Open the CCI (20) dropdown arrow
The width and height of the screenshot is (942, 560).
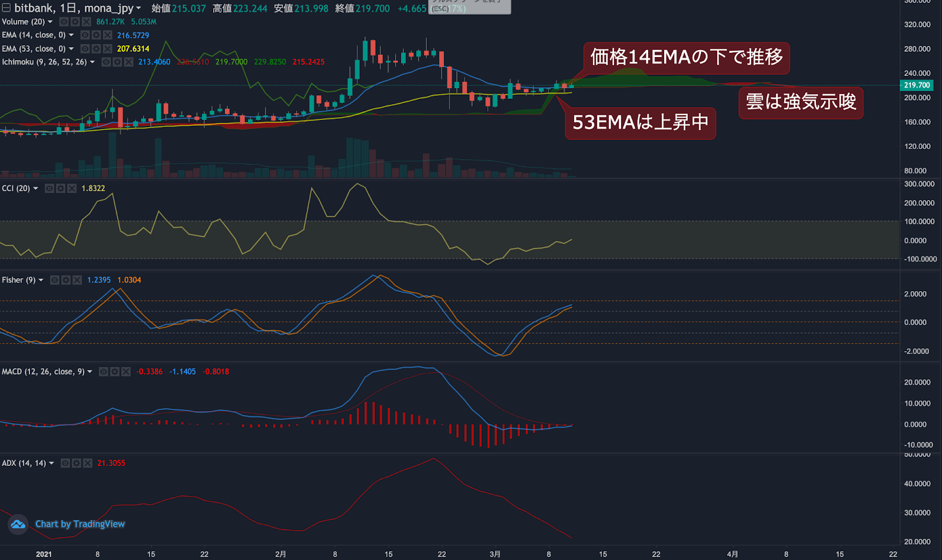(x=35, y=188)
